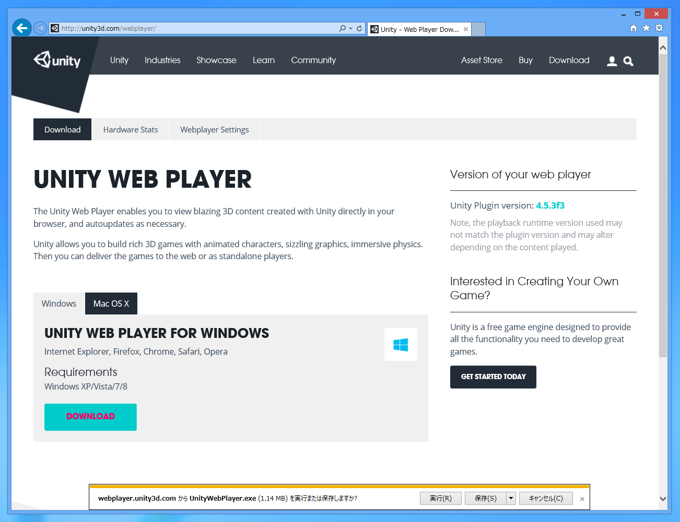Viewport: 680px width, 522px height.
Task: Click the user account icon
Action: (611, 61)
